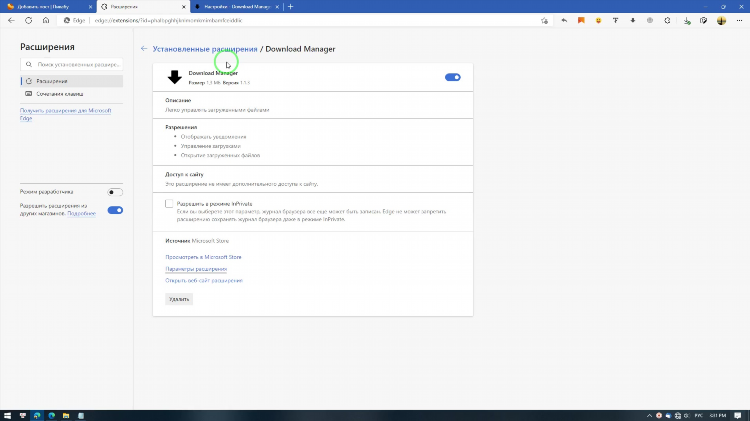The height and width of the screenshot is (421, 750).
Task: Disable the Download Manager extension toggle
Action: tap(452, 77)
